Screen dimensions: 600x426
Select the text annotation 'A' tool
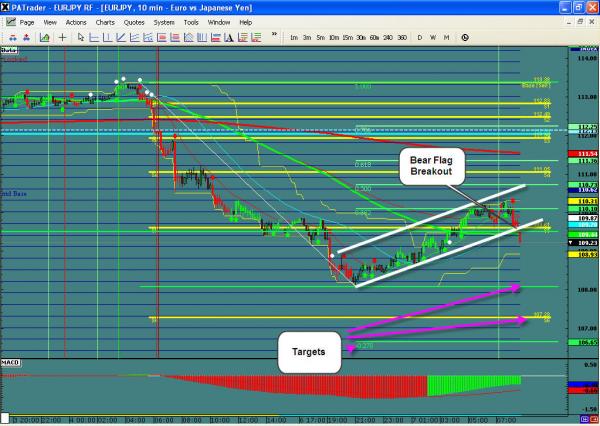point(229,37)
